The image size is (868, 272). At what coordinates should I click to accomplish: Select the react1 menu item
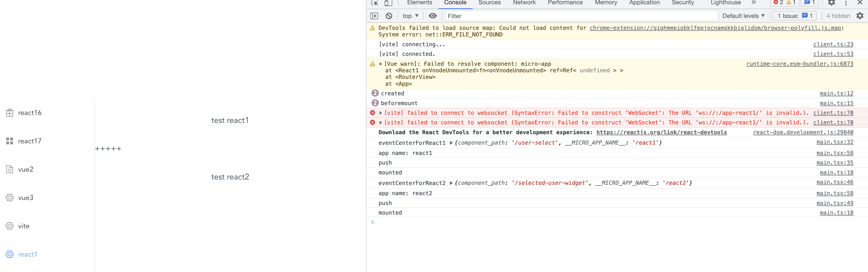(47, 254)
